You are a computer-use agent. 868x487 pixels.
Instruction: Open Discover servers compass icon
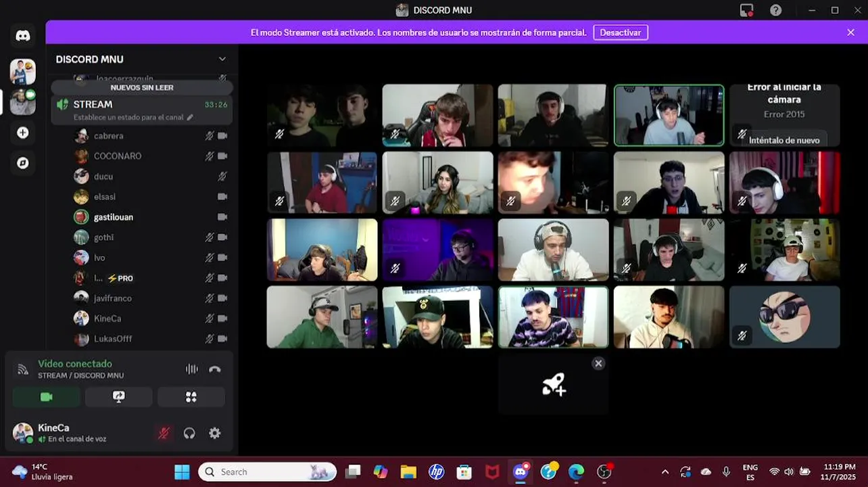click(x=23, y=163)
